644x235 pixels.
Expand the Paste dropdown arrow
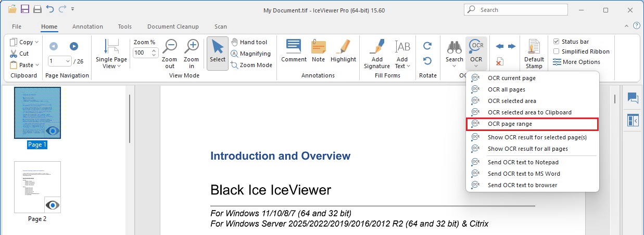tap(37, 65)
